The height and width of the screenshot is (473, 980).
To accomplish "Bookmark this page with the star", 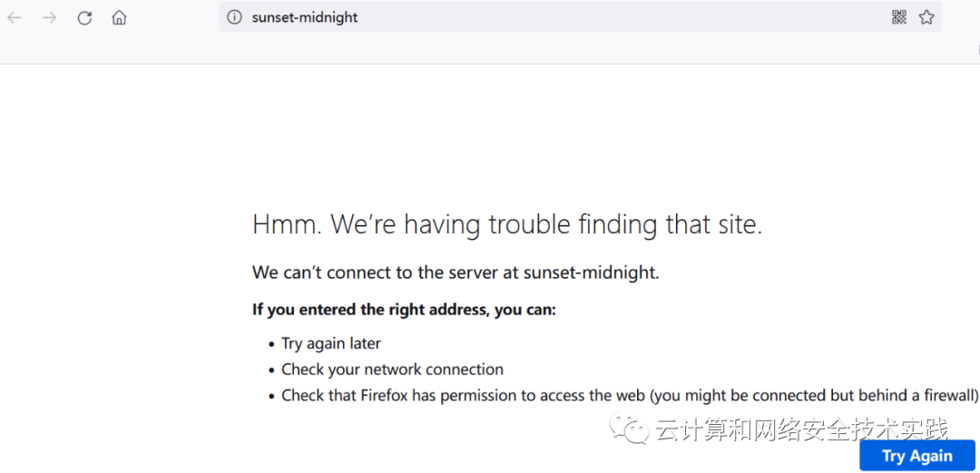I will [926, 17].
